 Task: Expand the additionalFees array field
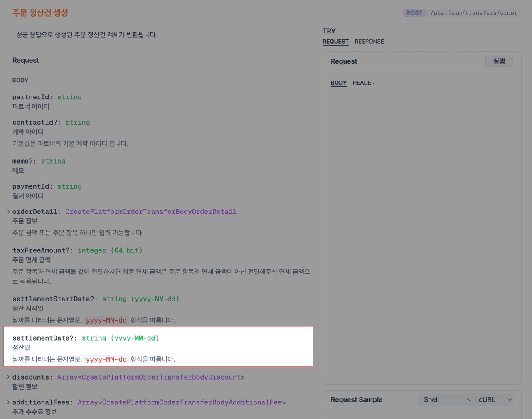[x=8, y=402]
